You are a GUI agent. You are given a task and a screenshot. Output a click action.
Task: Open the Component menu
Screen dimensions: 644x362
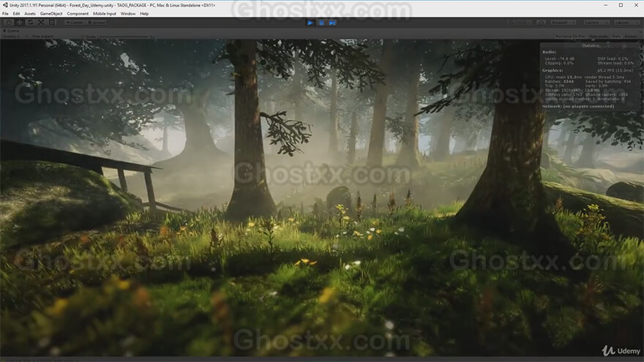click(x=78, y=14)
